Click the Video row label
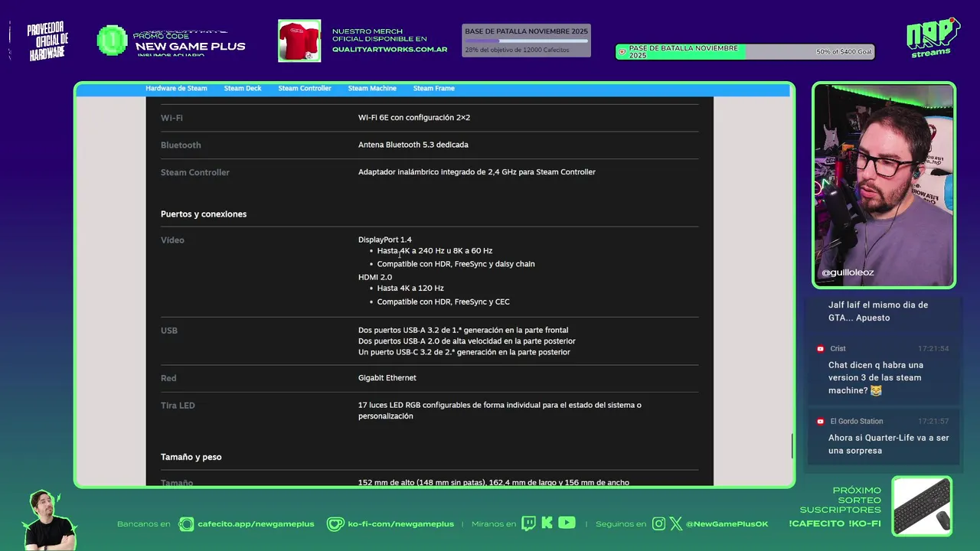Screen dimensions: 980x551 [x=172, y=240]
